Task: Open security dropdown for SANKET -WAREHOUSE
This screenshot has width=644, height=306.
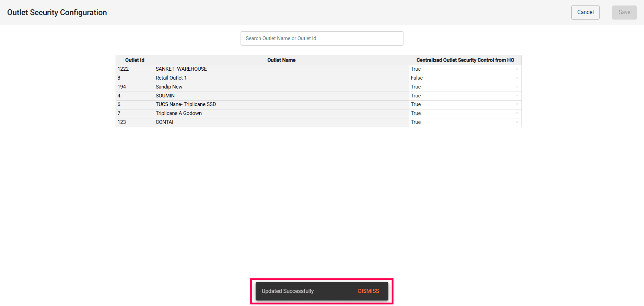Action: point(465,69)
